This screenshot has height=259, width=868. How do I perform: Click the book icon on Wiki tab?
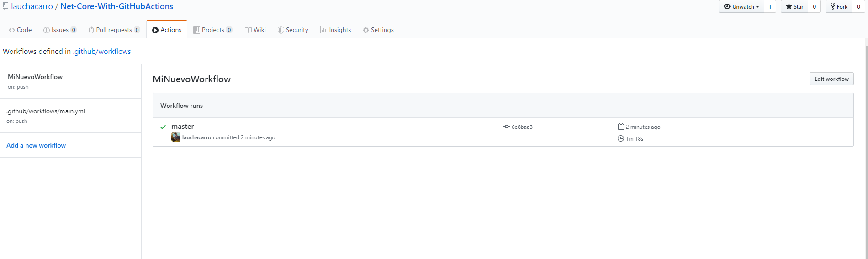pos(248,30)
